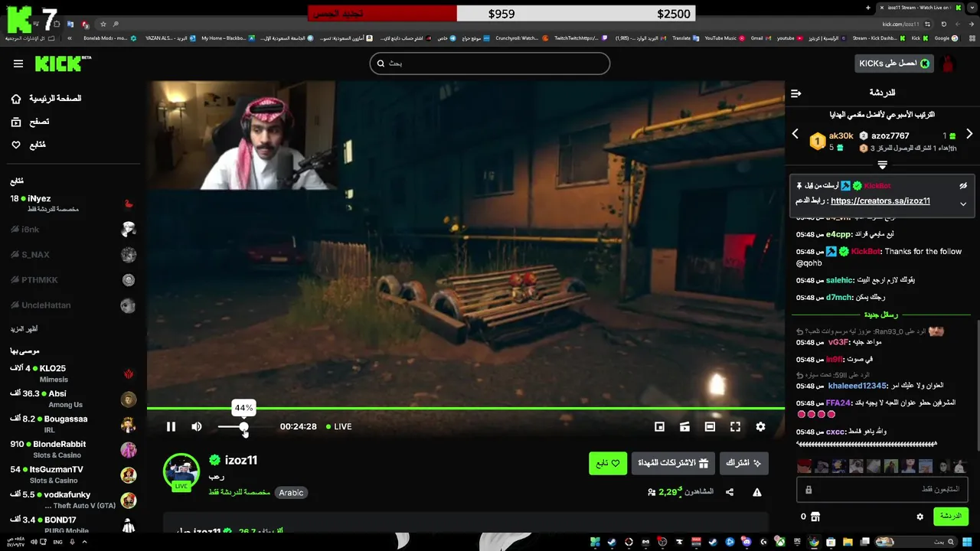Click the report warning triangle icon
Viewport: 980px width, 551px height.
[757, 492]
